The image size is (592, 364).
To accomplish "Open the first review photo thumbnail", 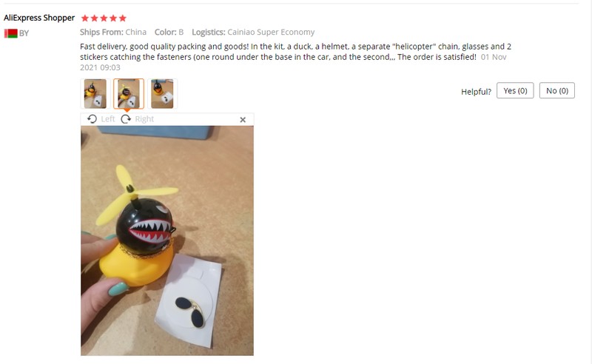I will [x=95, y=94].
